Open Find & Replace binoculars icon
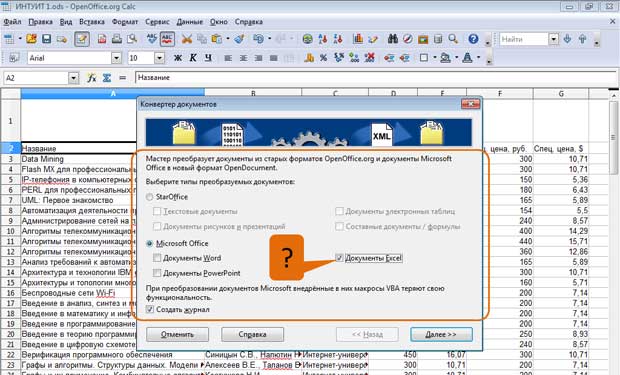Screen dimensions: 620x375 393,39
